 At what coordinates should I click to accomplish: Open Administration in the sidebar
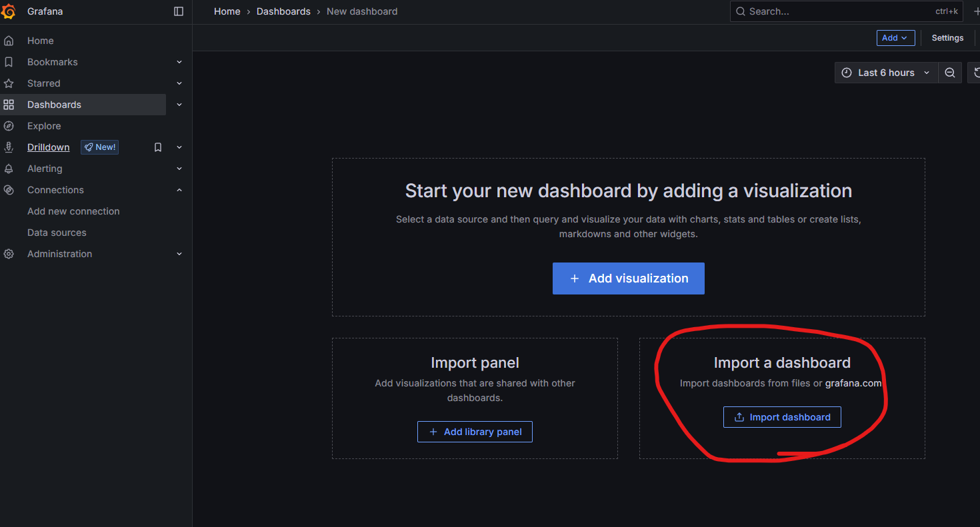tap(60, 254)
